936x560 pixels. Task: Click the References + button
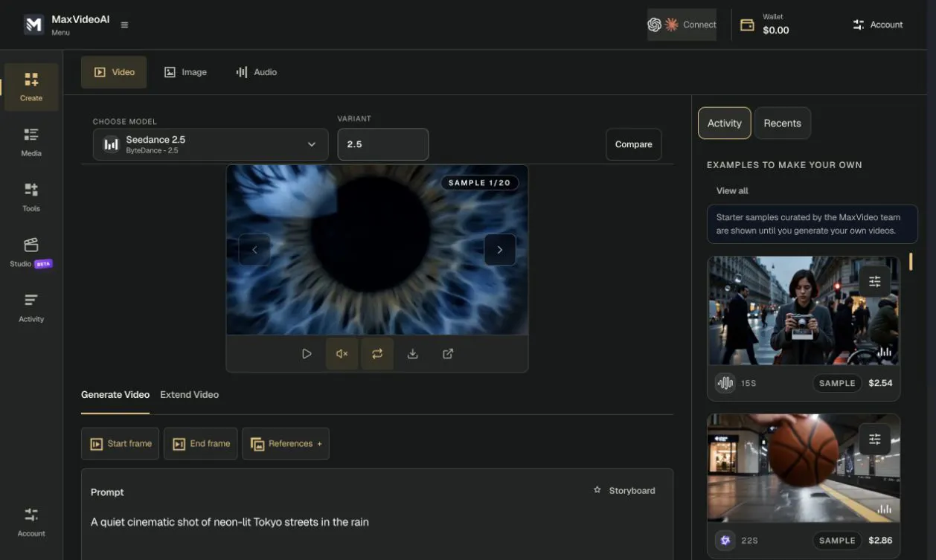286,443
